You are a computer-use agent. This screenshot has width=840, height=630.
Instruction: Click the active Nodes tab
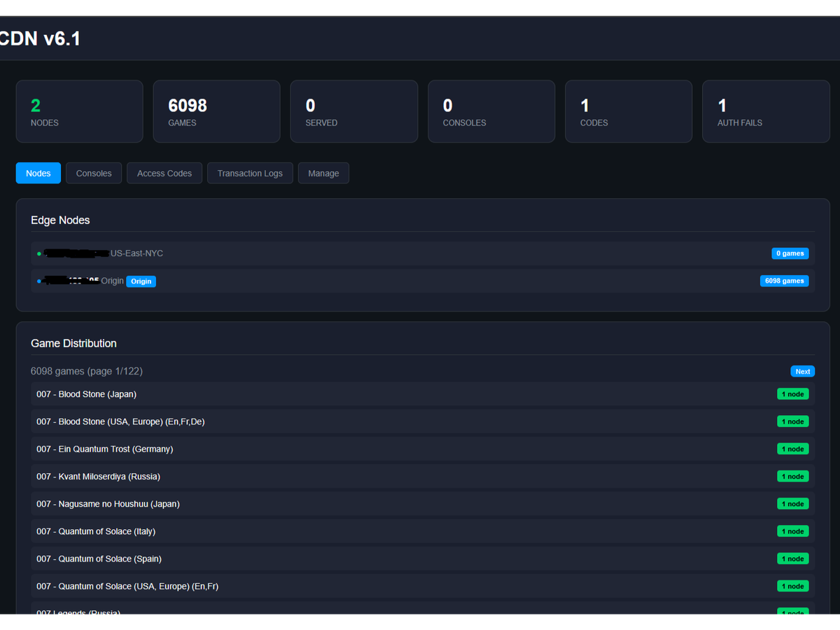click(38, 174)
